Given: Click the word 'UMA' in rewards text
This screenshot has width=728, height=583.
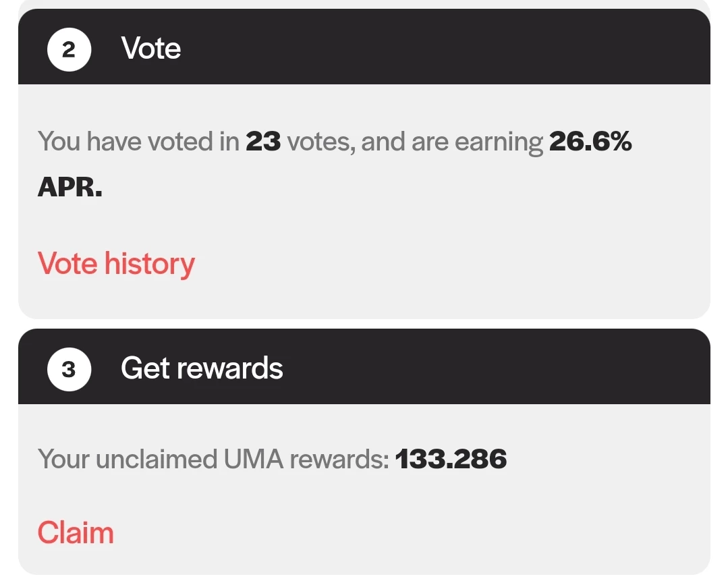Looking at the screenshot, I should pyautogui.click(x=254, y=459).
